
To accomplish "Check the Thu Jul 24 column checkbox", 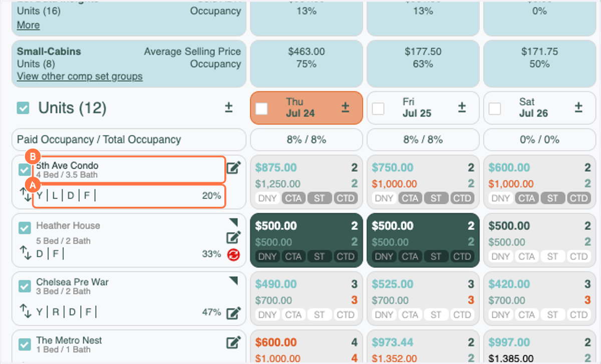I will point(261,109).
